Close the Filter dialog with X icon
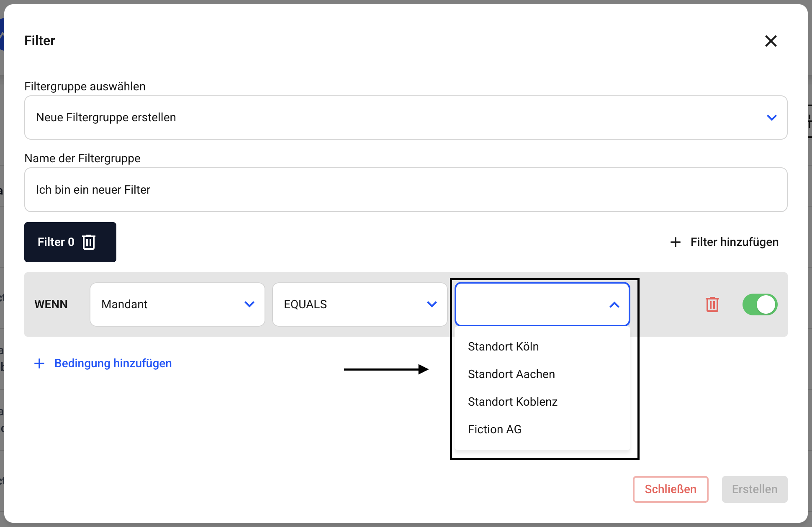812x527 pixels. click(x=771, y=41)
